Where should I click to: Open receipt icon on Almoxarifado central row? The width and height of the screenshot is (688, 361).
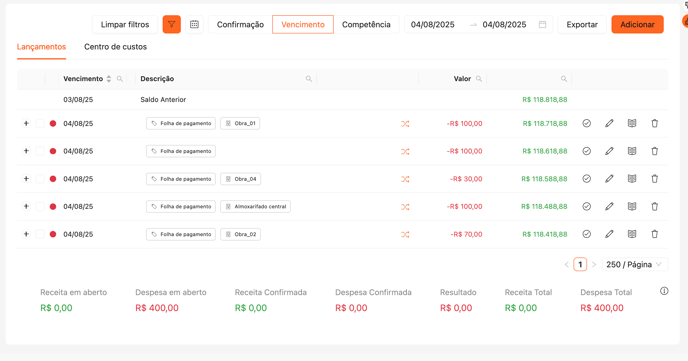632,206
